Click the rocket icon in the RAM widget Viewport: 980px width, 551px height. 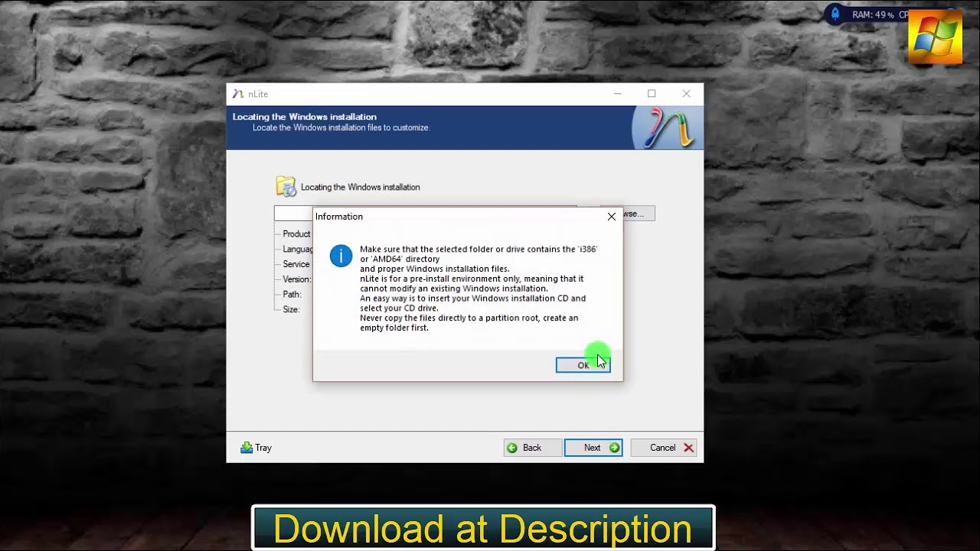coord(835,14)
